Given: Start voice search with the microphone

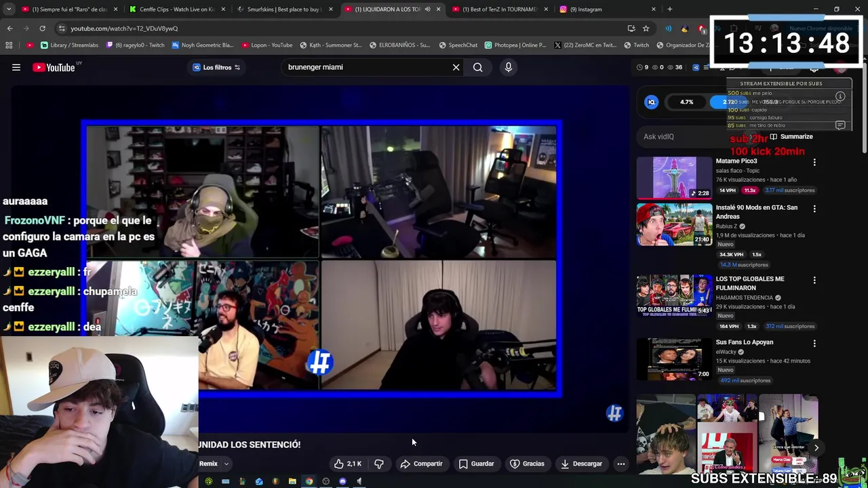Looking at the screenshot, I should pyautogui.click(x=508, y=67).
